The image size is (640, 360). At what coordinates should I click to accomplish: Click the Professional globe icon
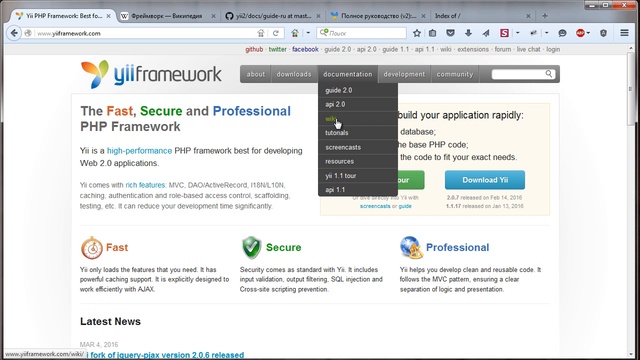411,247
